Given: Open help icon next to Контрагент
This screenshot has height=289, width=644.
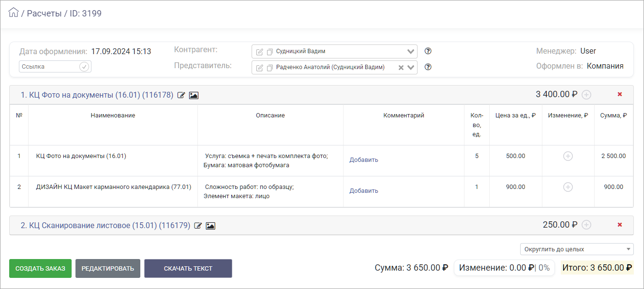Looking at the screenshot, I should tap(428, 51).
